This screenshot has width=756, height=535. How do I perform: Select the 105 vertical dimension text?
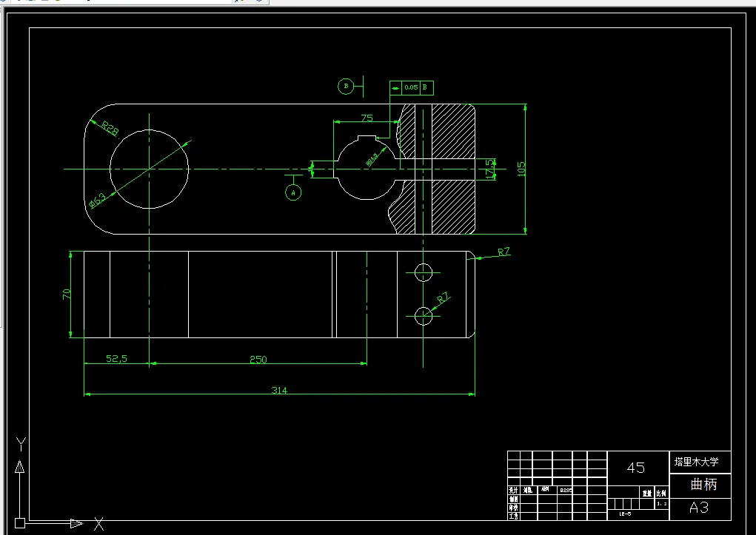[x=521, y=169]
